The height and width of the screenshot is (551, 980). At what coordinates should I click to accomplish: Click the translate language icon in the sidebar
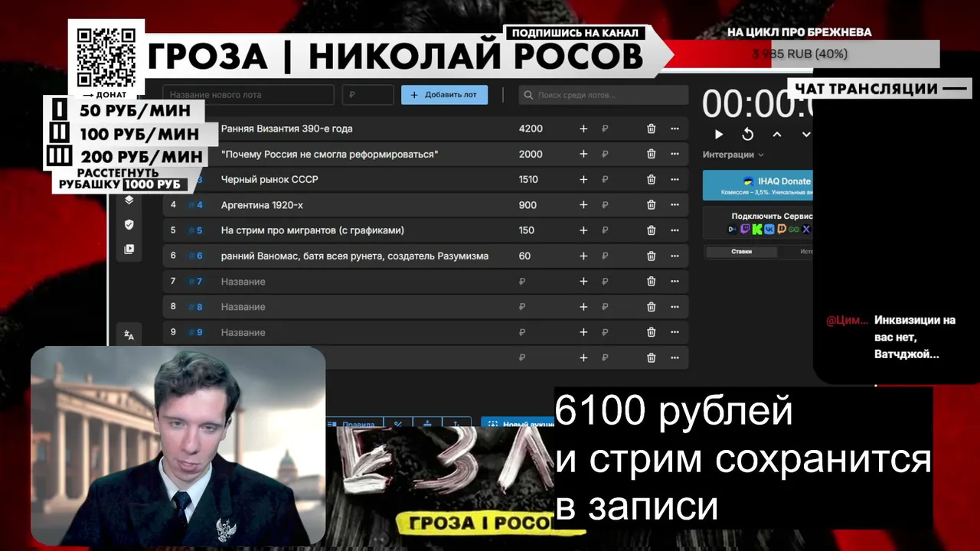tap(129, 334)
